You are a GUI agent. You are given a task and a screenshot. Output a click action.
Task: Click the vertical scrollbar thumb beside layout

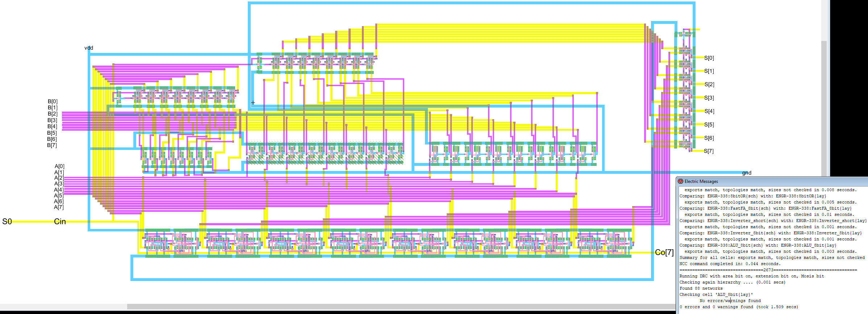[x=824, y=109]
